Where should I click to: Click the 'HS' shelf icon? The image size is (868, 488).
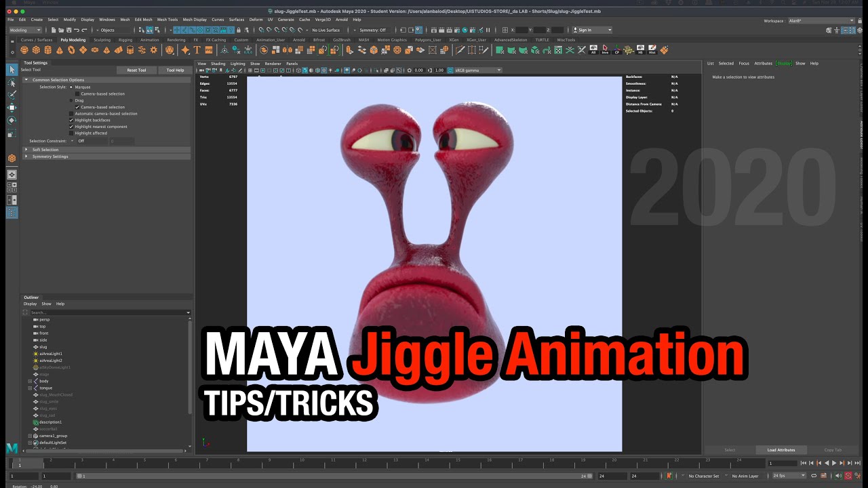pos(640,49)
